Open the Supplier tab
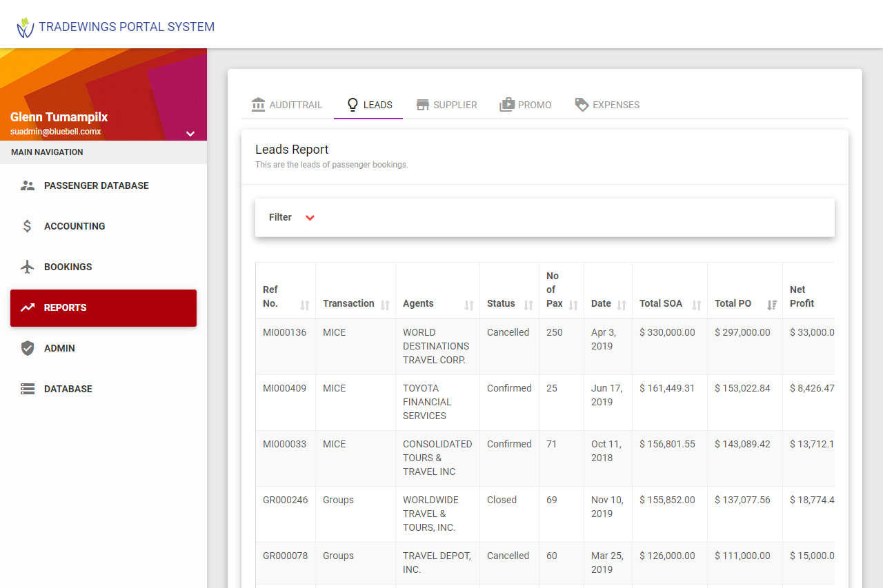Screen dimensions: 883x588 446,105
